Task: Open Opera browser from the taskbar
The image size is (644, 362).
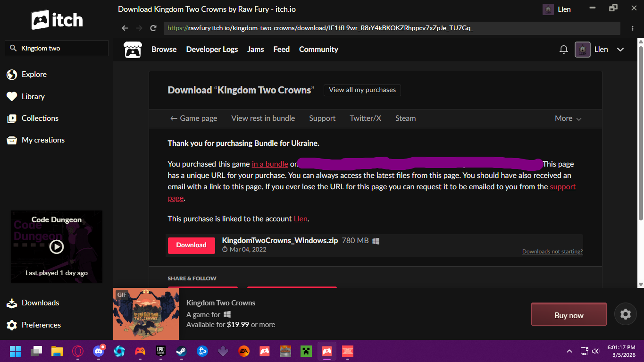Action: tap(78, 351)
